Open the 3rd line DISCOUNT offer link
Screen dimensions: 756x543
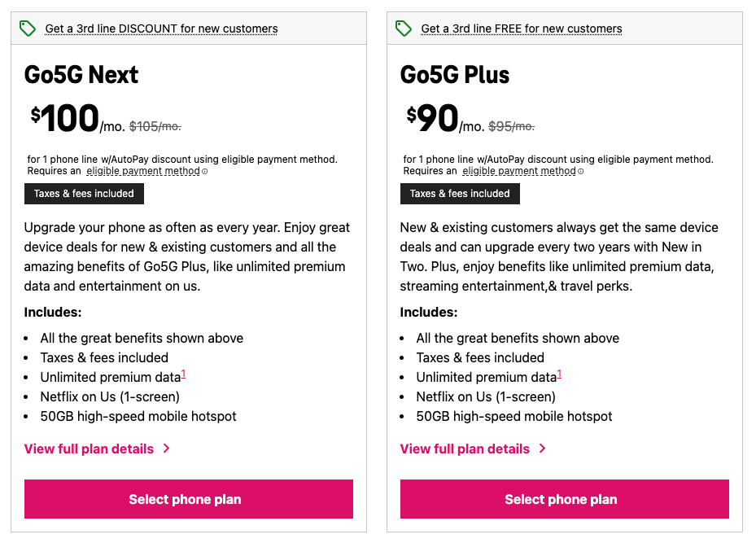[x=161, y=28]
